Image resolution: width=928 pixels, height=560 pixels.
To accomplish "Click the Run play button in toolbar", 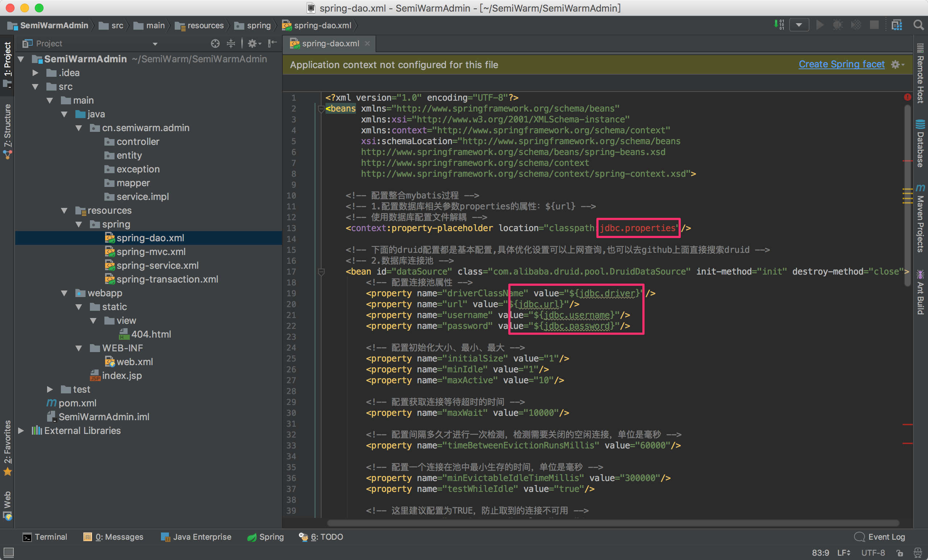I will click(x=820, y=25).
